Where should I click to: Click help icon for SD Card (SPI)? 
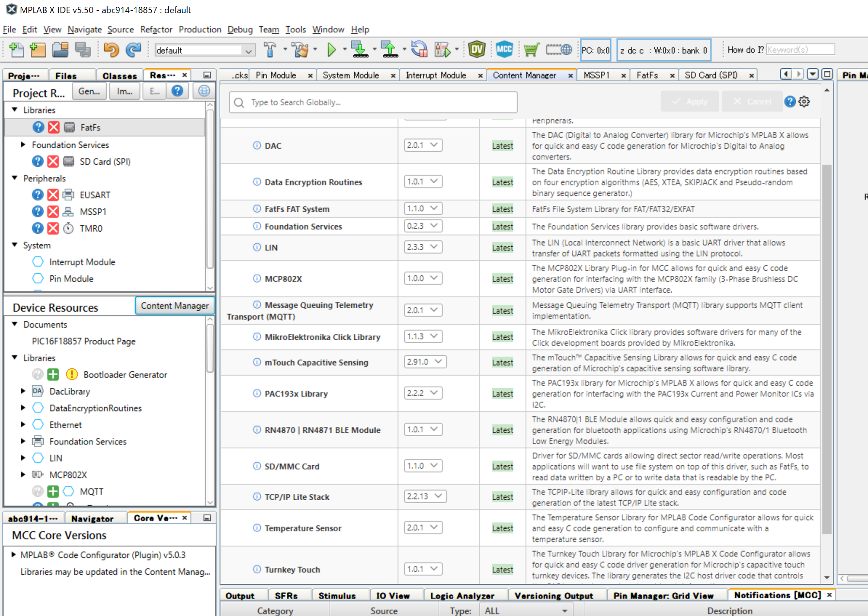[38, 161]
